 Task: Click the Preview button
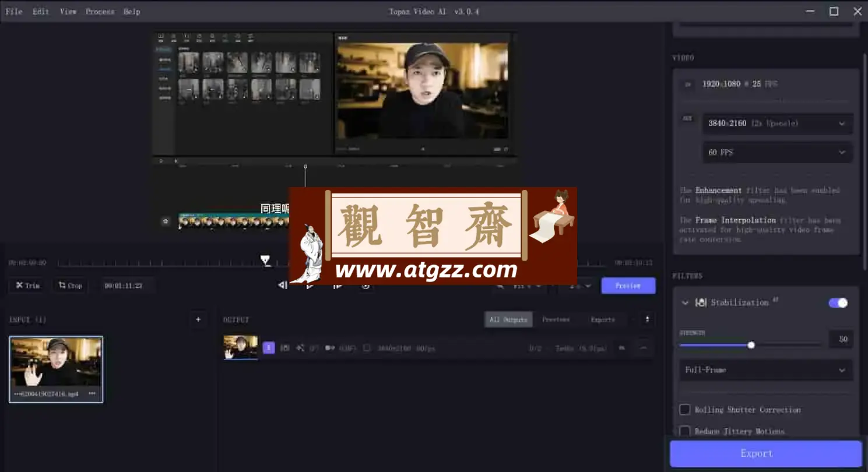628,286
